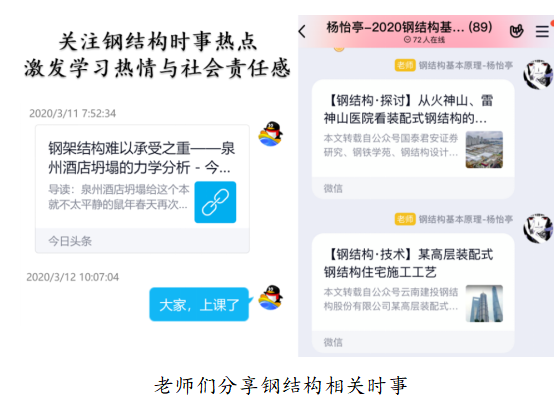Tap sender name 钢结构基本原理-杨怡亭 above second card
This screenshot has width=558, height=409.
[x=466, y=219]
